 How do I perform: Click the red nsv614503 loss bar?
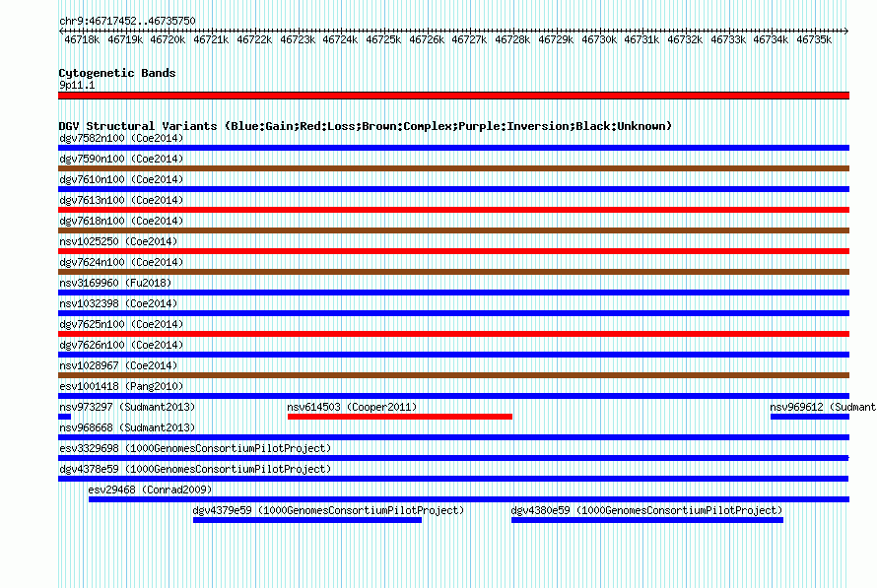[x=400, y=417]
